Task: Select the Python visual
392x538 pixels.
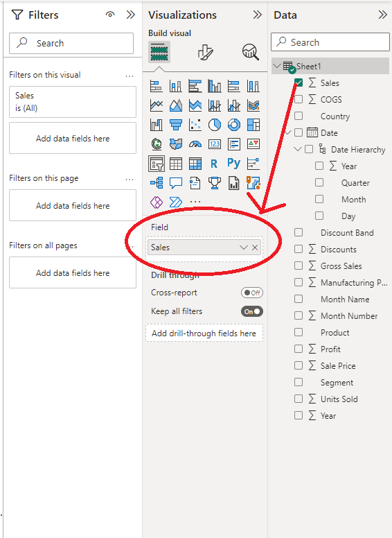Action: 234,163
